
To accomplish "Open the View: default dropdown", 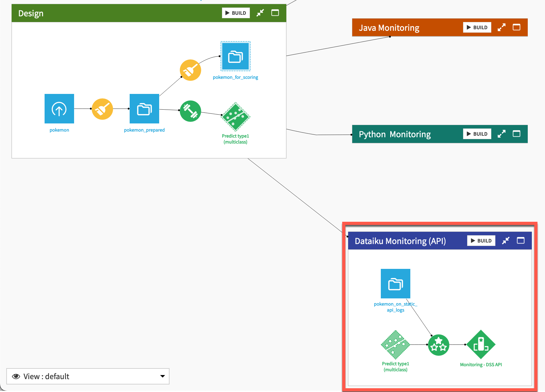I will pyautogui.click(x=162, y=376).
